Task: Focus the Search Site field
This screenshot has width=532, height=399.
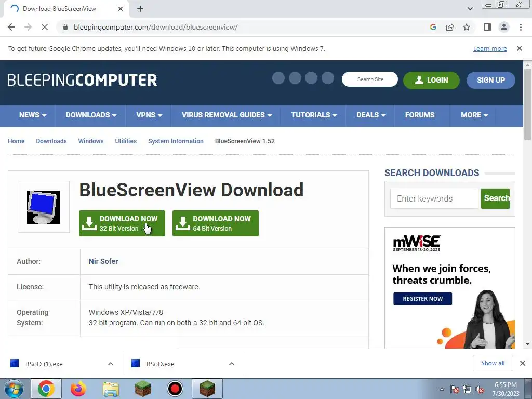Action: (370, 79)
